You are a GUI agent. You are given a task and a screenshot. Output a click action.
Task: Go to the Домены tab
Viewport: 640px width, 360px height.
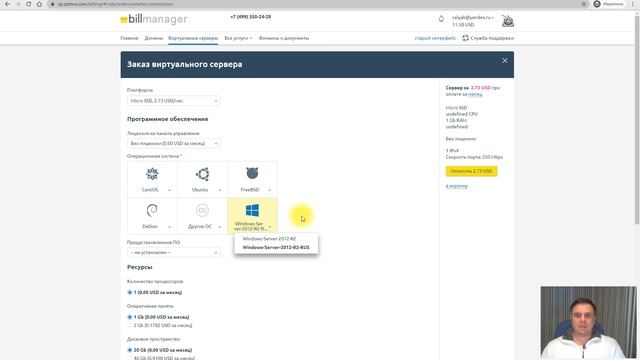(x=153, y=38)
